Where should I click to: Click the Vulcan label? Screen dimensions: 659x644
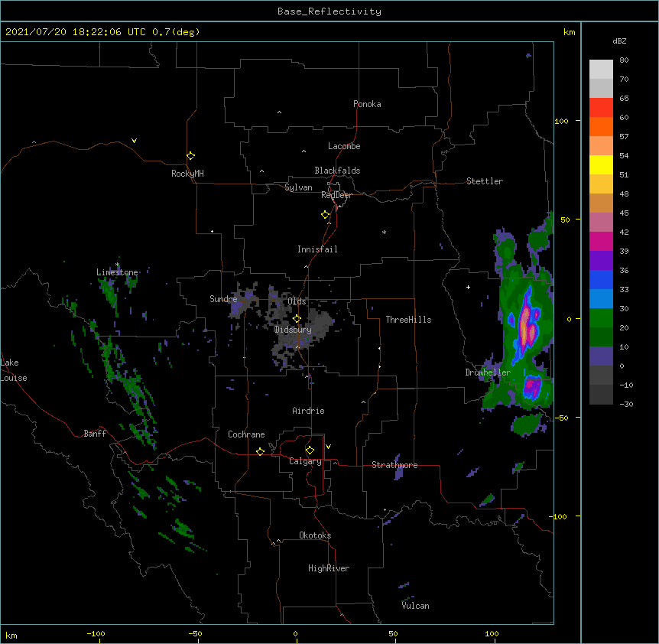(x=415, y=606)
